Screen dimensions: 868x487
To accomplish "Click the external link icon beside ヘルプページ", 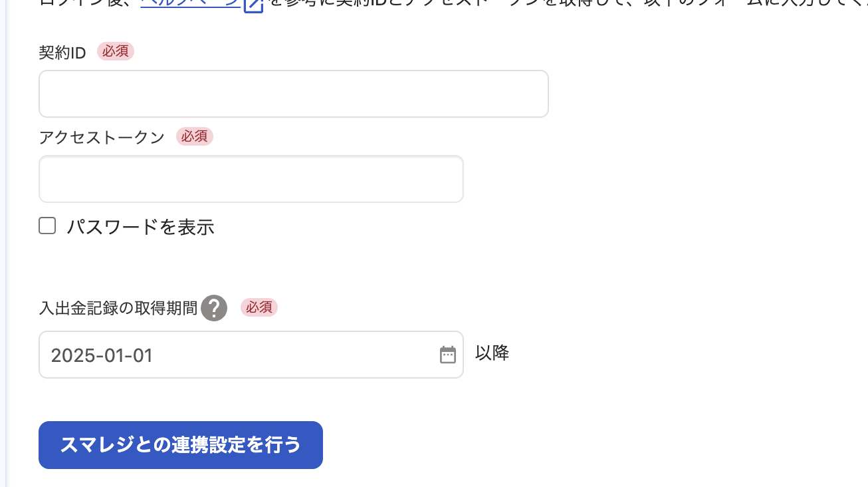I will (253, 6).
